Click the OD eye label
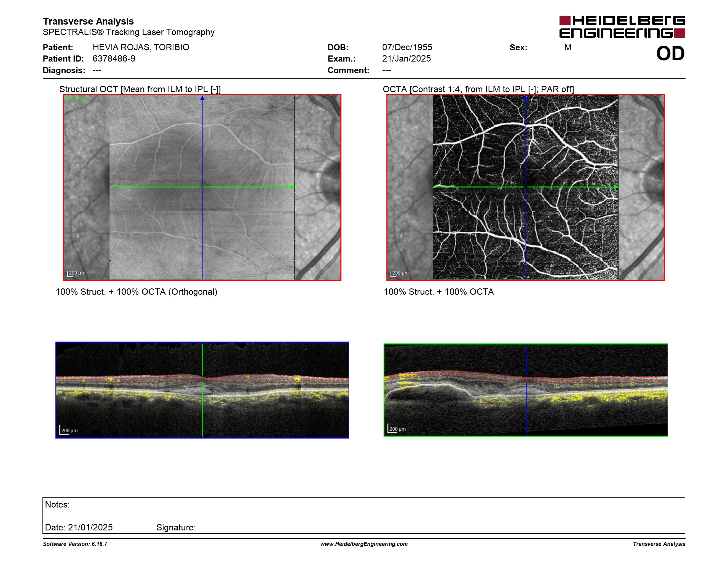 point(670,53)
